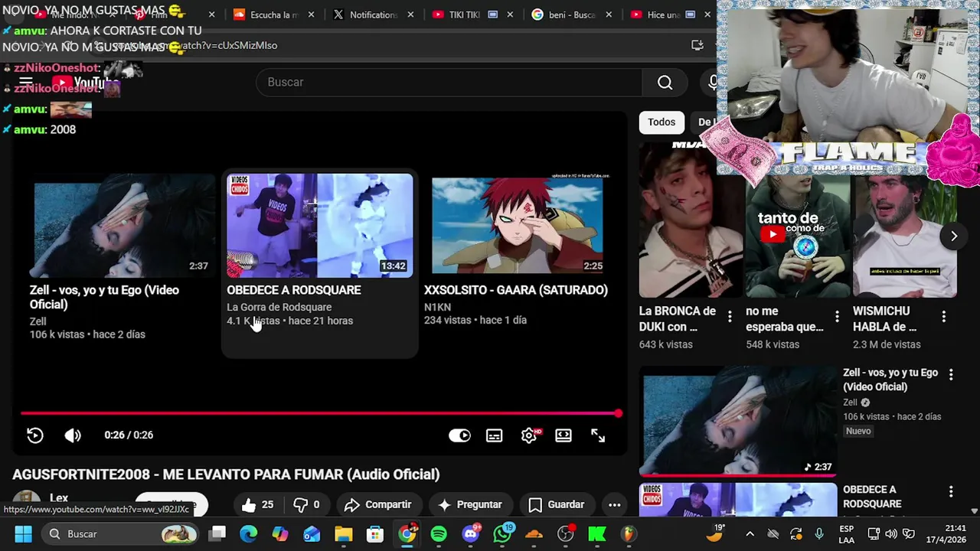980x551 pixels.
Task: Open the player settings gear
Action: click(529, 435)
